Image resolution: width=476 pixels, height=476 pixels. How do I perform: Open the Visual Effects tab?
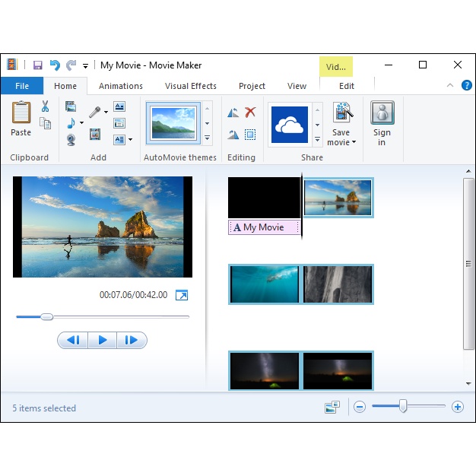point(190,86)
